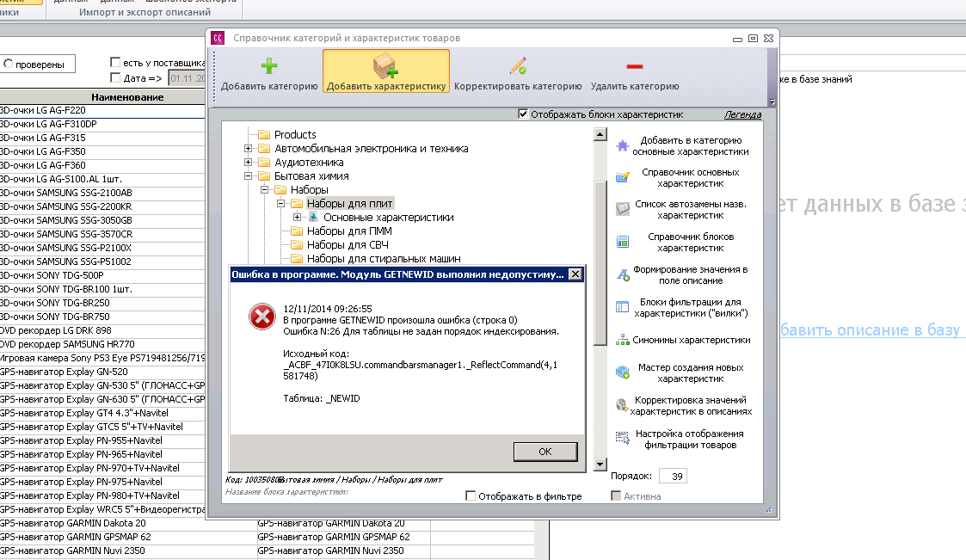Image resolution: width=966 pixels, height=560 pixels.
Task: Click the pencil Корректировать категорию icon
Action: (x=518, y=65)
